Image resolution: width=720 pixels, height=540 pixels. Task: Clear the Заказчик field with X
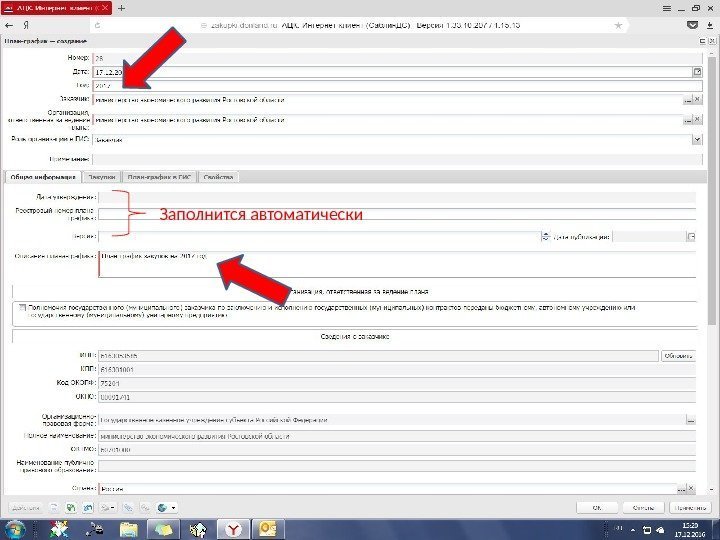pyautogui.click(x=697, y=99)
